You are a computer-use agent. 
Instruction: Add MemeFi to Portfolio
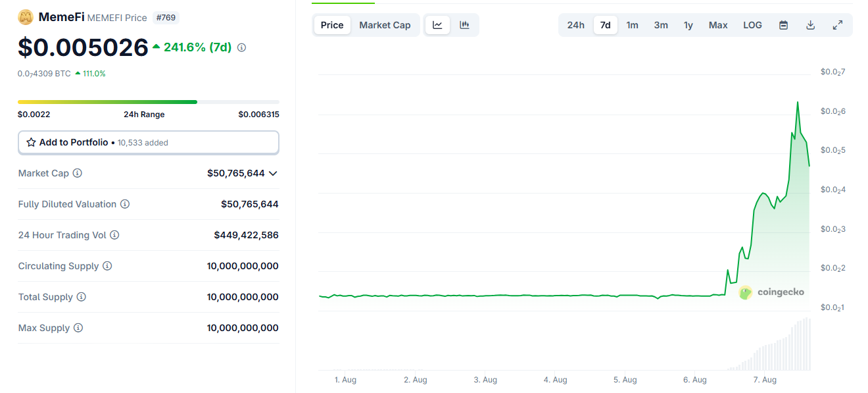click(x=148, y=142)
